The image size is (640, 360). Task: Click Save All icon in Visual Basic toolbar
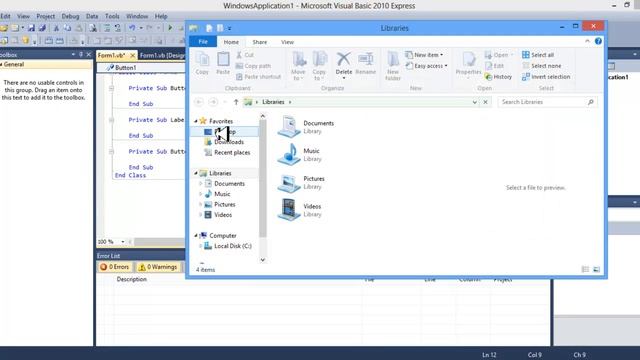point(42,28)
